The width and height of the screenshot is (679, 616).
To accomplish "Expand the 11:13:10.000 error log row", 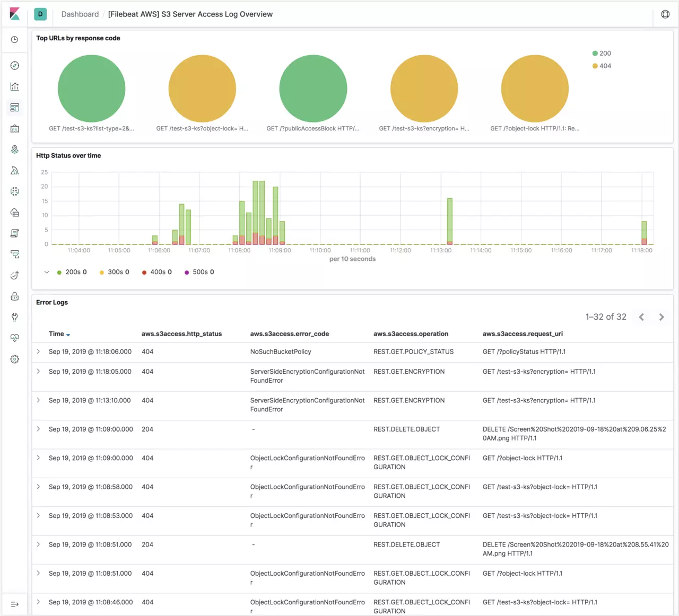I will [39, 400].
